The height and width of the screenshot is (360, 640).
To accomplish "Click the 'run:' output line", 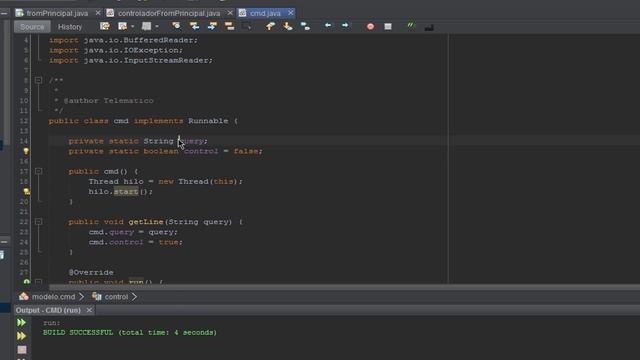I will point(51,323).
